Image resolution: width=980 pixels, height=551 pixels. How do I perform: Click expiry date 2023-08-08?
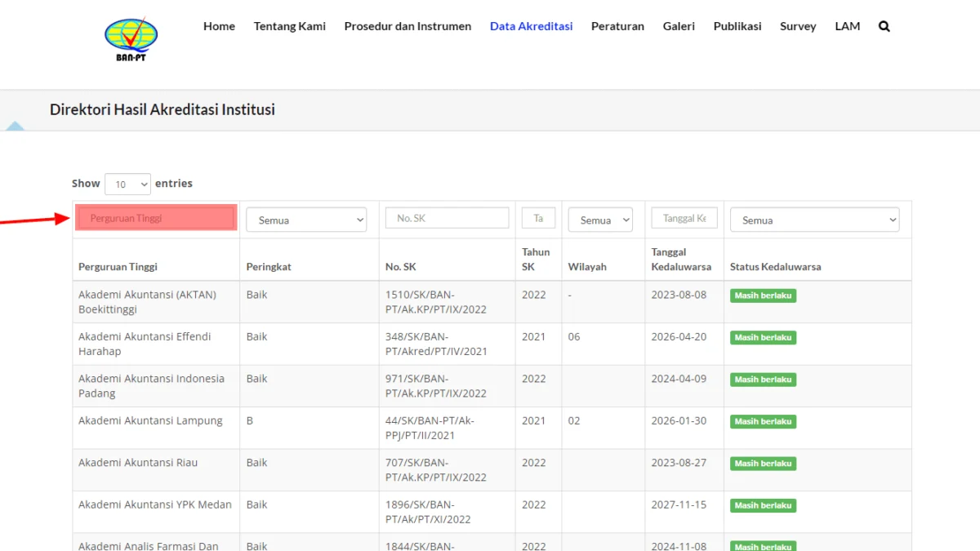coord(679,295)
